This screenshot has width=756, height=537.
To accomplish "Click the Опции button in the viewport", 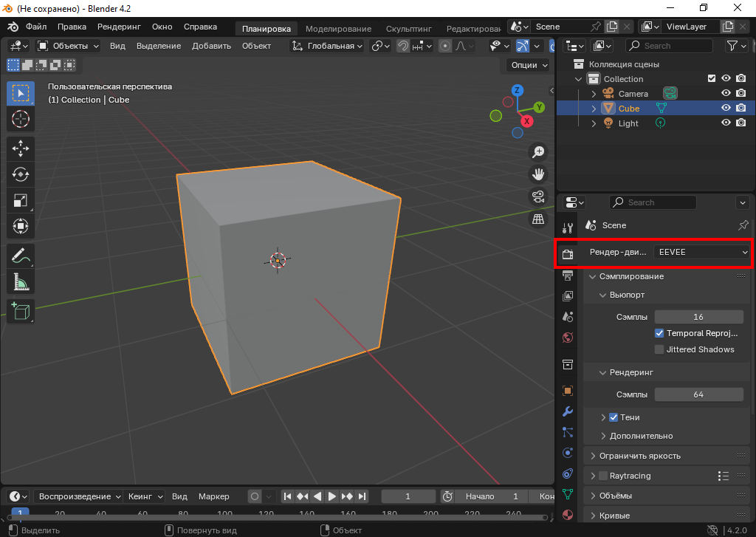I will (529, 65).
